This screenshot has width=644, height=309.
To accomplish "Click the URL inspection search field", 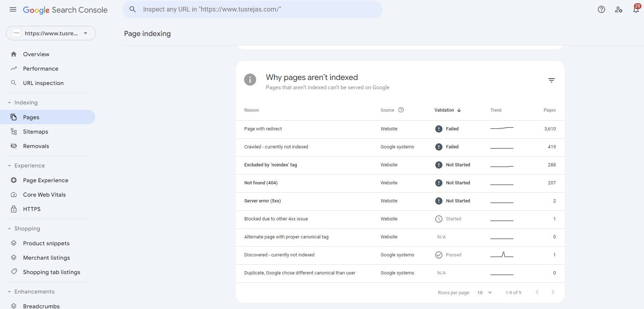I will tap(252, 10).
